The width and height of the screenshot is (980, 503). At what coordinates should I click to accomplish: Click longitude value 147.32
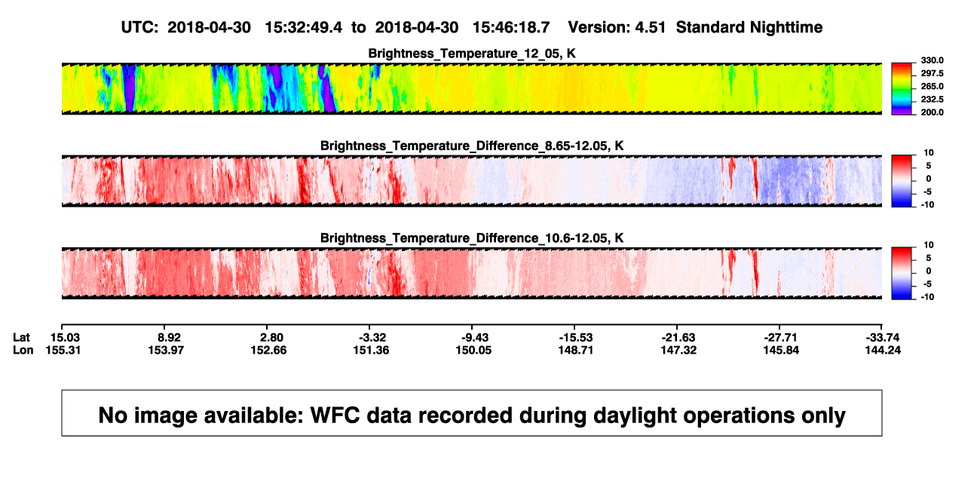[678, 350]
